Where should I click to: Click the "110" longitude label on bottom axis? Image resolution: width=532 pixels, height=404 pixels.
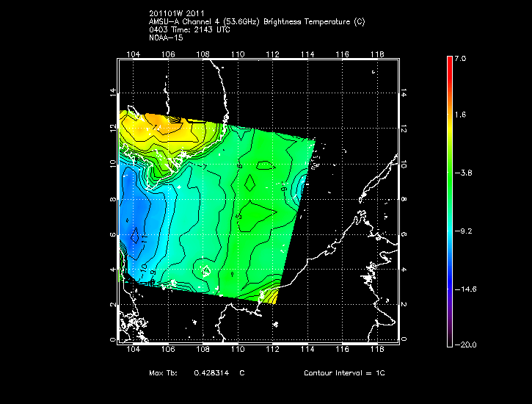[238, 350]
